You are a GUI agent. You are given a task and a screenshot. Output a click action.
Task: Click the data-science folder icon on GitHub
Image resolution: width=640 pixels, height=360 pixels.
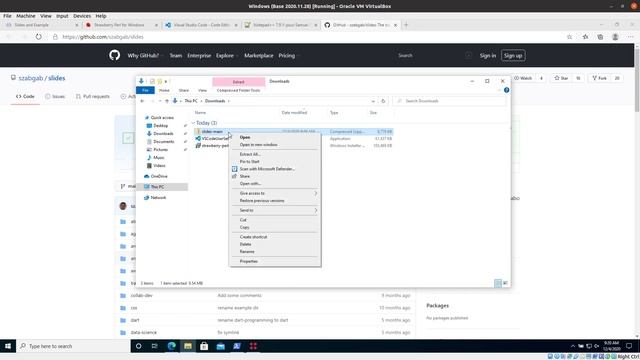(x=123, y=332)
